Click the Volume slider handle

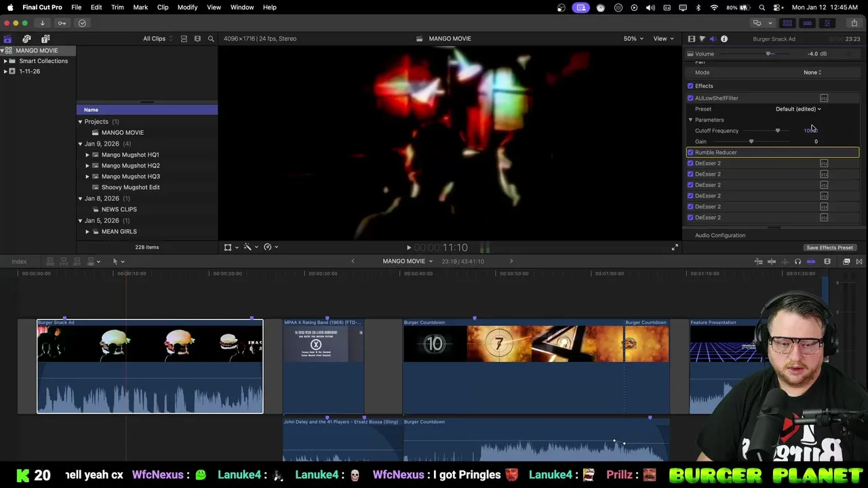[x=768, y=54]
